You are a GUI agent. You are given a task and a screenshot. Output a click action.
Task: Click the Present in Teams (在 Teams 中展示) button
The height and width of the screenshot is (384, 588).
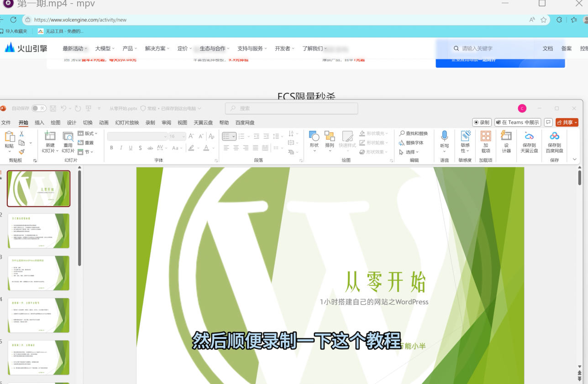518,122
